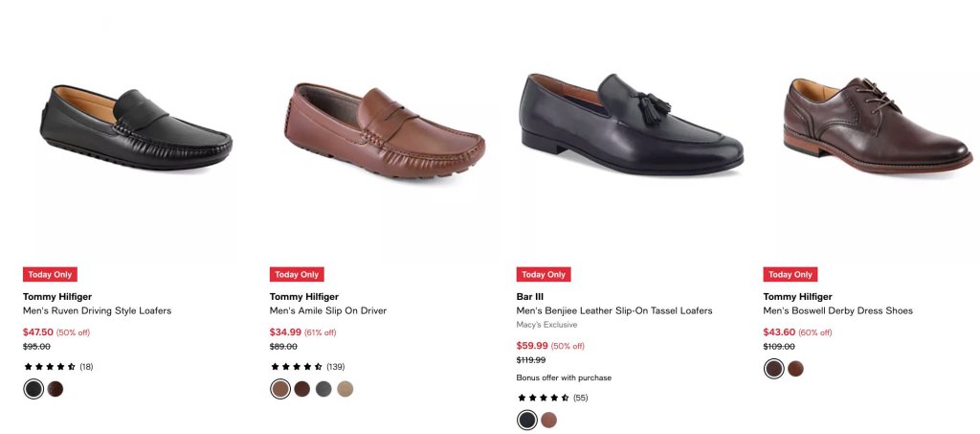Select black swatch for Ruven Driving Loafers

(33, 389)
